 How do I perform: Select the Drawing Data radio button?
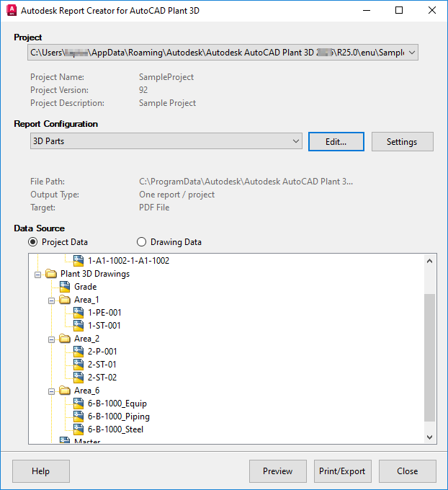tap(141, 242)
